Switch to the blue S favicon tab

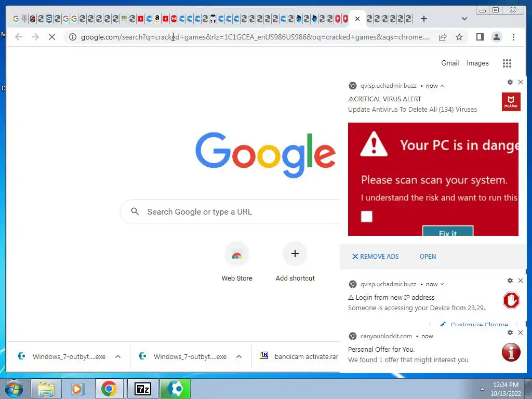tap(49, 19)
